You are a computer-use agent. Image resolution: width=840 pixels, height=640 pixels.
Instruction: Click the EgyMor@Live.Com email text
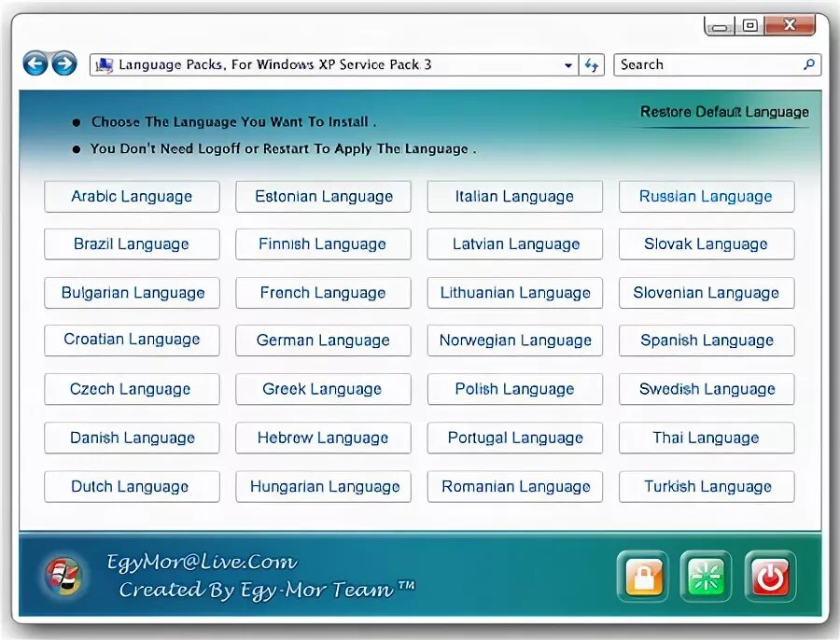202,562
